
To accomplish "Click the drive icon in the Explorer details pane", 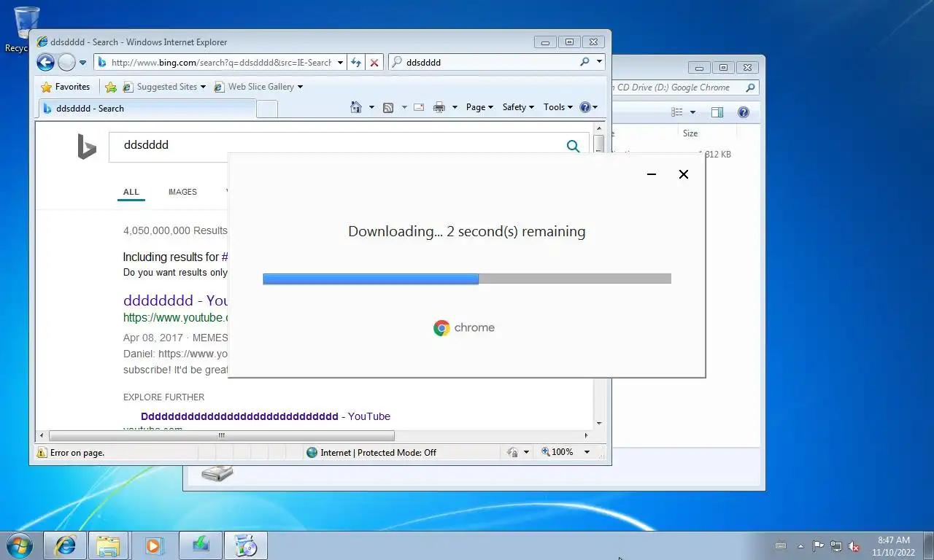I will [x=217, y=473].
